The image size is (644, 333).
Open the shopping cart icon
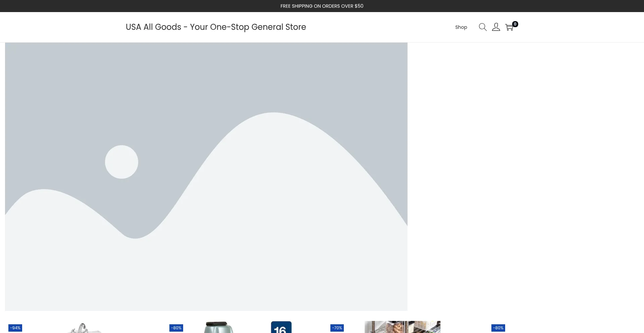(x=509, y=27)
